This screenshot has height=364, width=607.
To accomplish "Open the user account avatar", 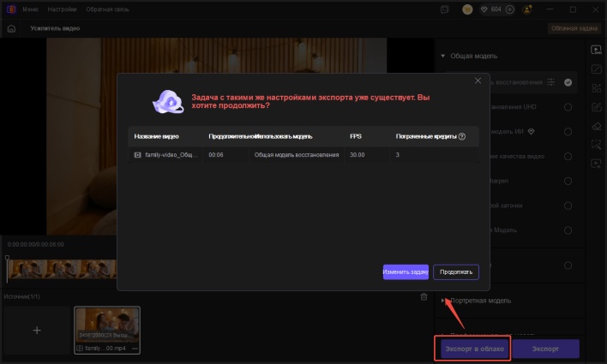I will (x=526, y=9).
